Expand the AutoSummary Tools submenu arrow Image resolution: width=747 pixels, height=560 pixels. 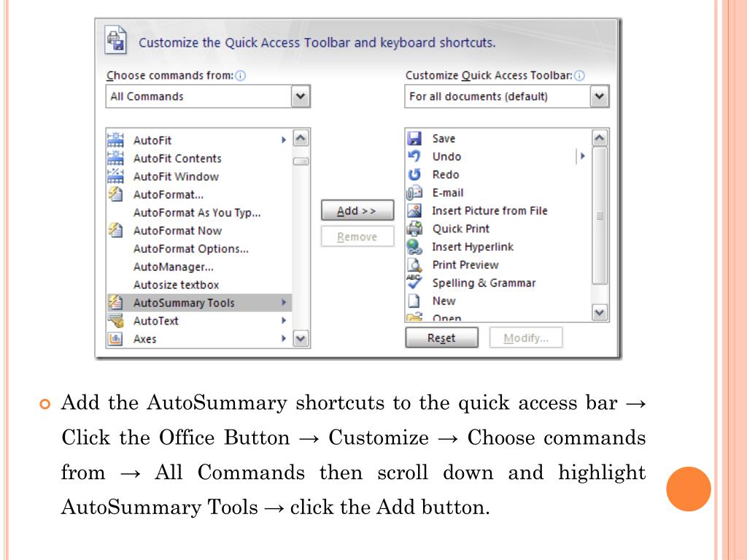click(x=284, y=303)
